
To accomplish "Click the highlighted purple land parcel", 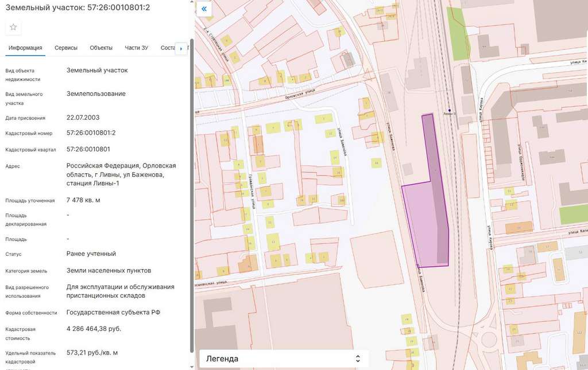I will tap(428, 218).
